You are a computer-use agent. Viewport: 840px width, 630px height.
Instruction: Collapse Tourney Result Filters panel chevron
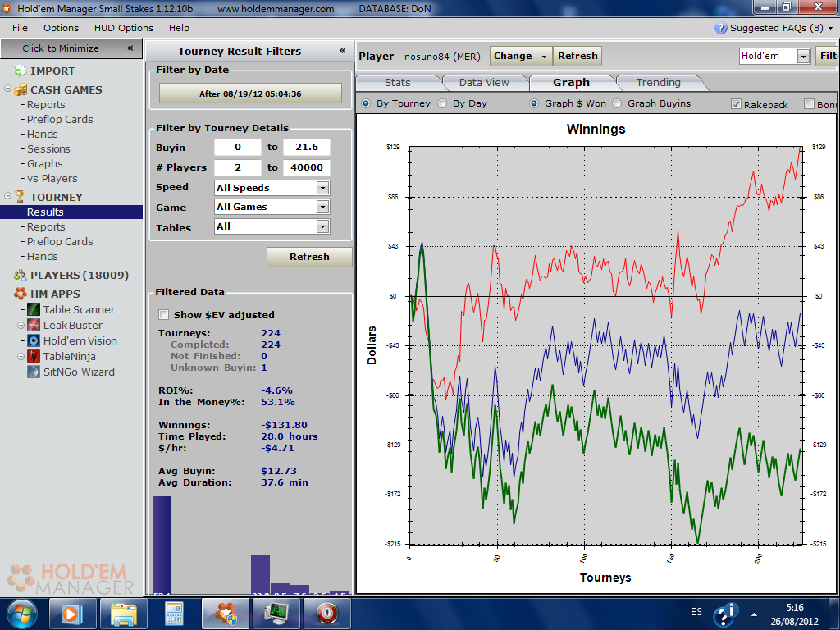[x=342, y=51]
